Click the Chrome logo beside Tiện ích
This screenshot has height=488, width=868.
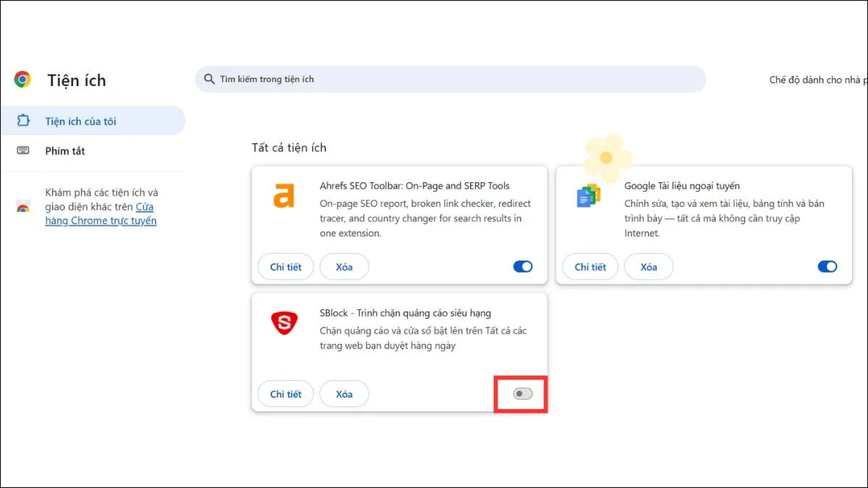[22, 80]
